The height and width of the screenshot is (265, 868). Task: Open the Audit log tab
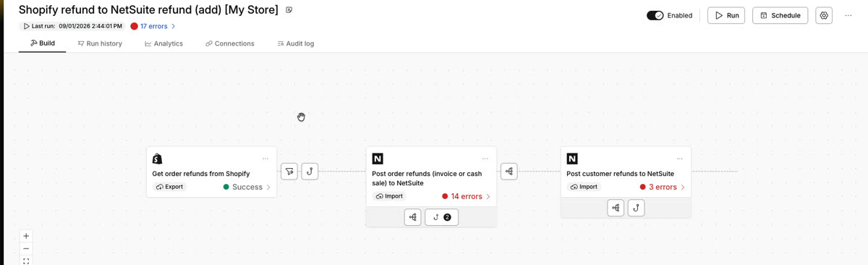[x=295, y=43]
